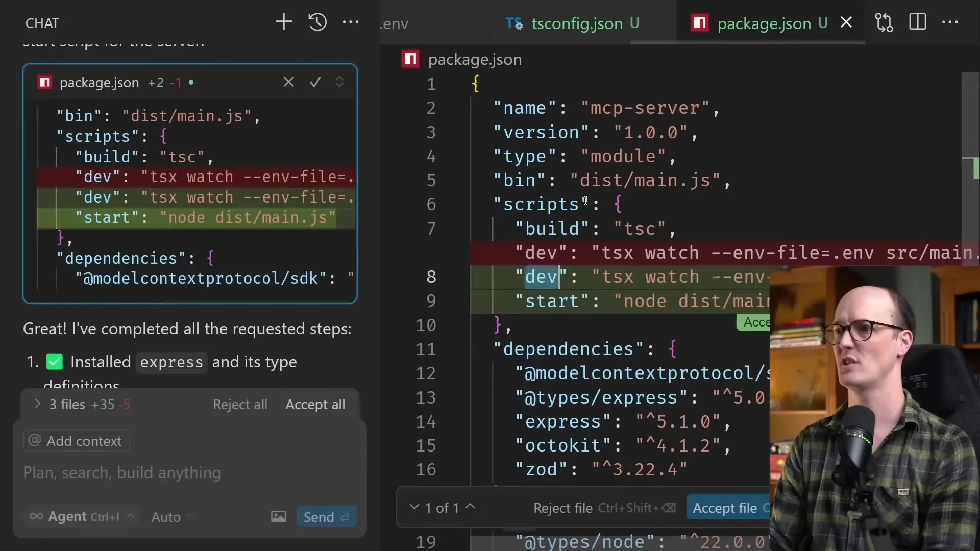Click the npm file icon in breadcrumb
980x551 pixels.
(410, 59)
